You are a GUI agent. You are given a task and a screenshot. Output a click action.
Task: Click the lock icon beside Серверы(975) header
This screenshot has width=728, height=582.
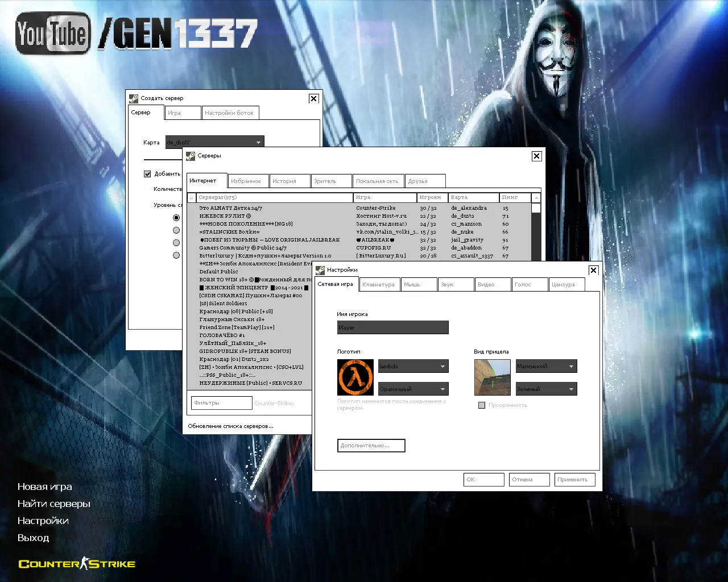coord(191,197)
